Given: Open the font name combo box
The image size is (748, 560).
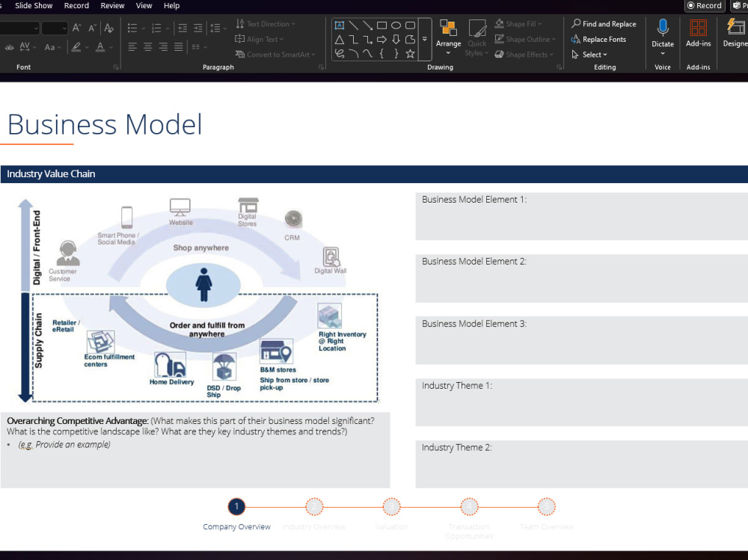Looking at the screenshot, I should (x=19, y=28).
